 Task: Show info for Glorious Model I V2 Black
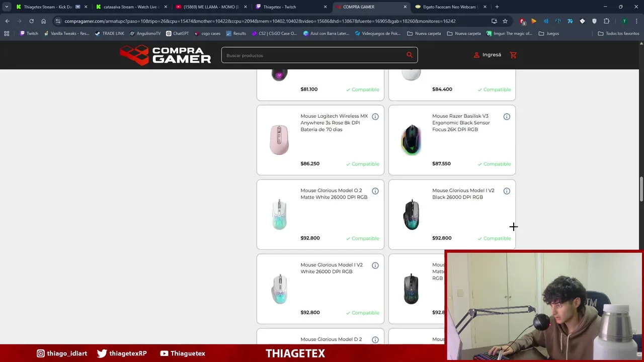pyautogui.click(x=507, y=191)
